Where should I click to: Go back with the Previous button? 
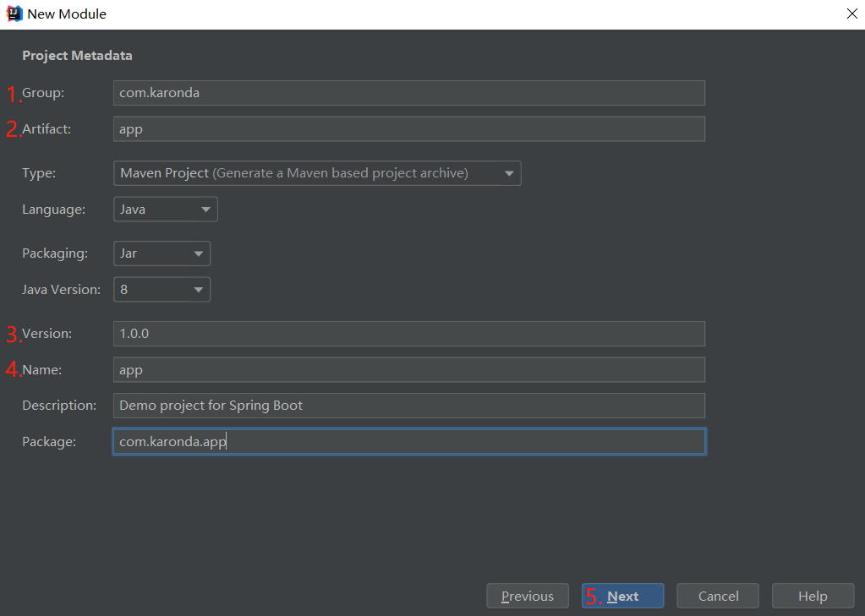pyautogui.click(x=527, y=597)
